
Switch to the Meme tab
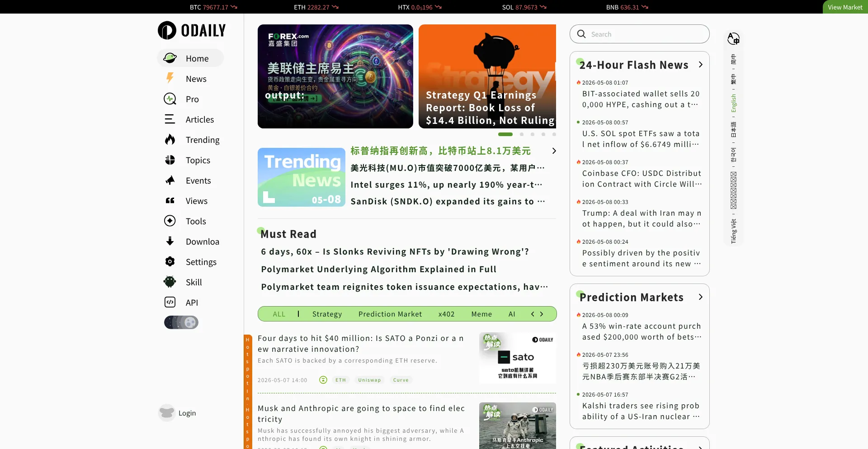[x=481, y=314]
